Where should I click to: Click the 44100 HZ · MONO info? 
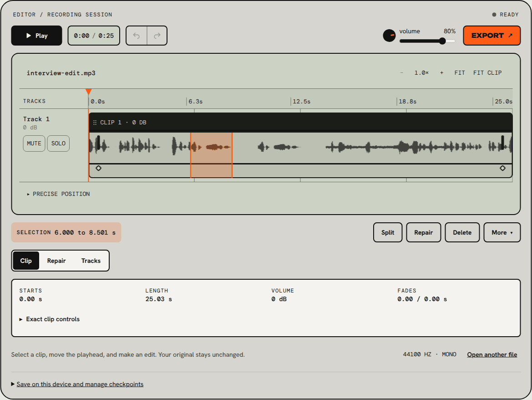[430, 354]
